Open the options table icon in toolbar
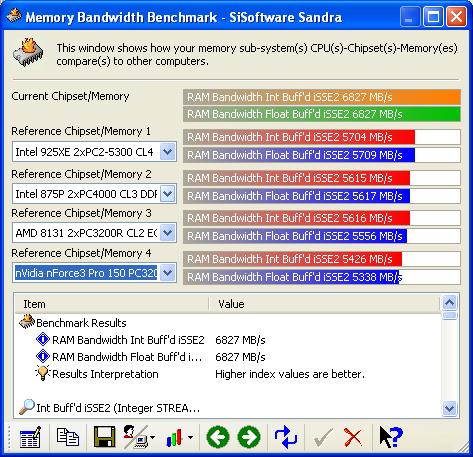This screenshot has height=457, width=473. [30, 437]
